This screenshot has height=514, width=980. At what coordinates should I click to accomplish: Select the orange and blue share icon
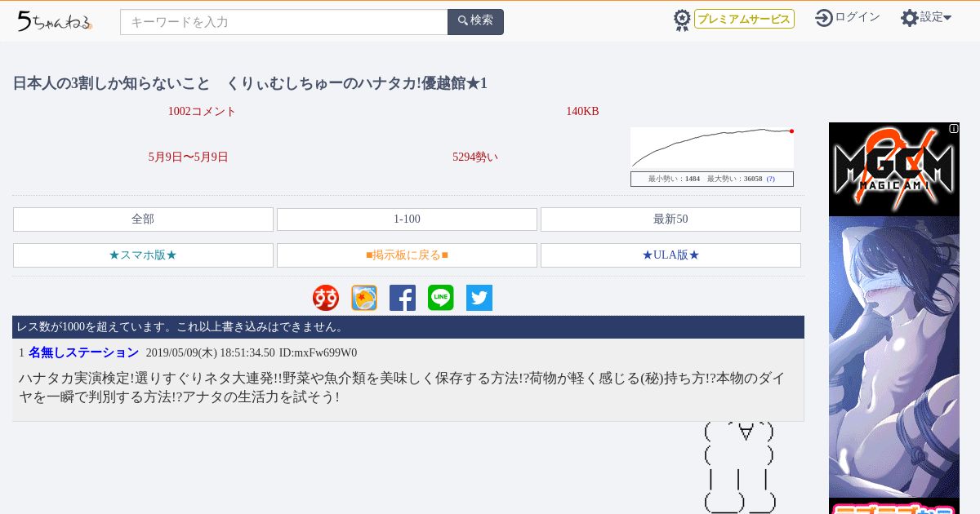point(364,298)
